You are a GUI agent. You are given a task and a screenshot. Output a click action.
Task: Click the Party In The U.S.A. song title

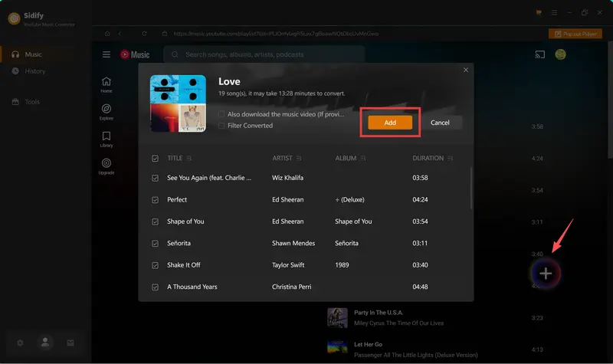pyautogui.click(x=379, y=313)
